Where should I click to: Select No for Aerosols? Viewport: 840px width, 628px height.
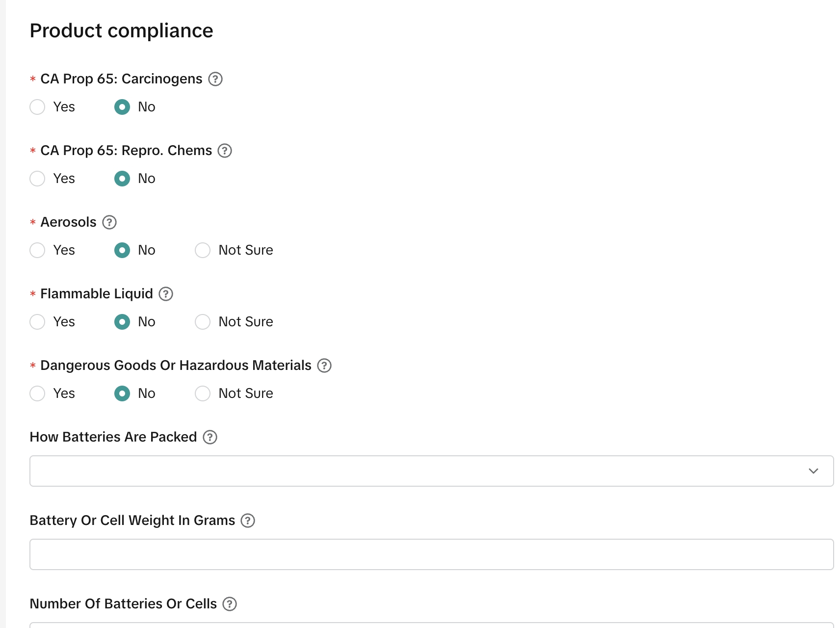[122, 250]
